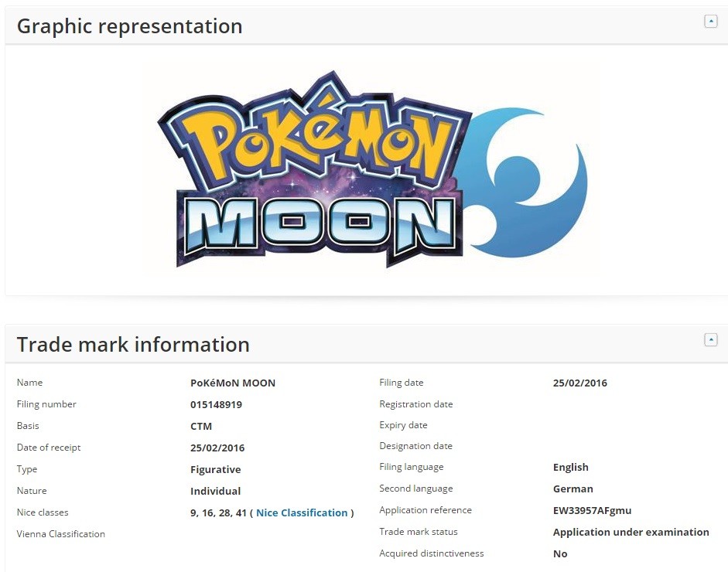
Task: Click the Date of receipt label
Action: [48, 448]
